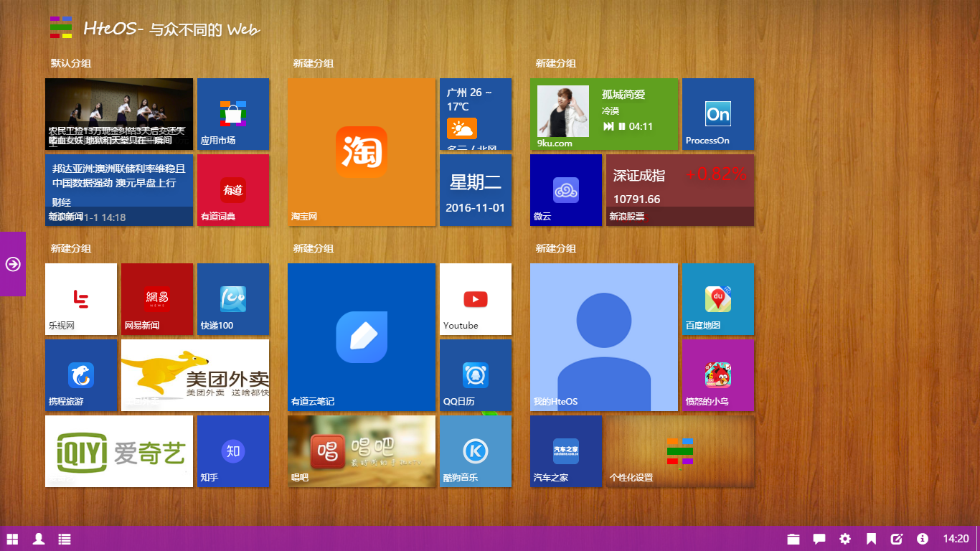Open the news photo tile about 农民工
This screenshot has height=551, width=980.
point(119,114)
